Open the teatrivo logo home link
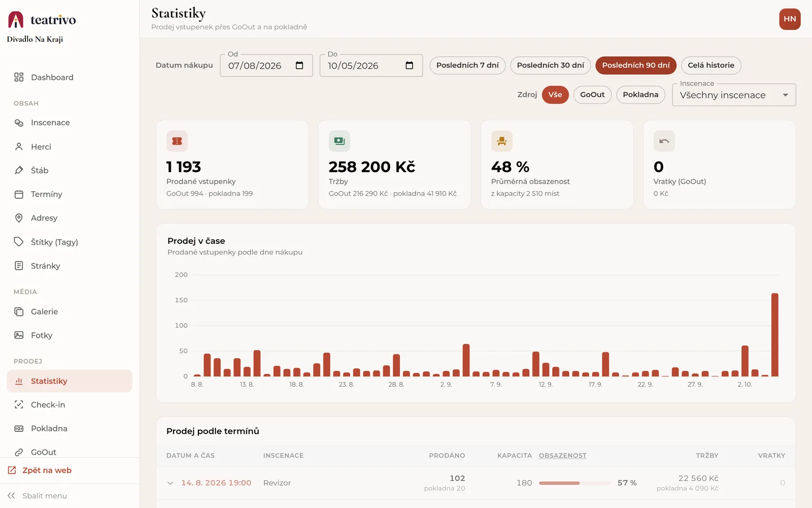812x508 pixels. tap(42, 20)
